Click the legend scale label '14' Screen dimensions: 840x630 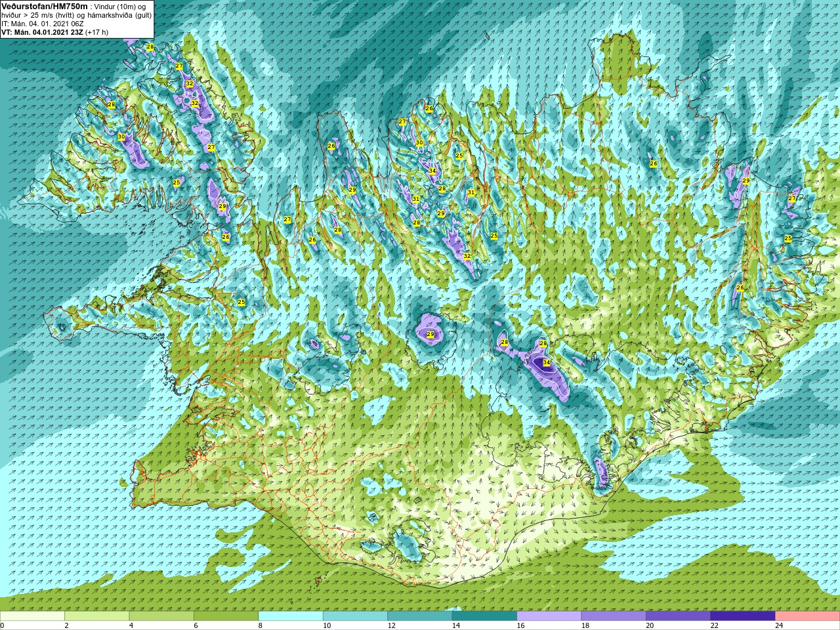[456, 625]
